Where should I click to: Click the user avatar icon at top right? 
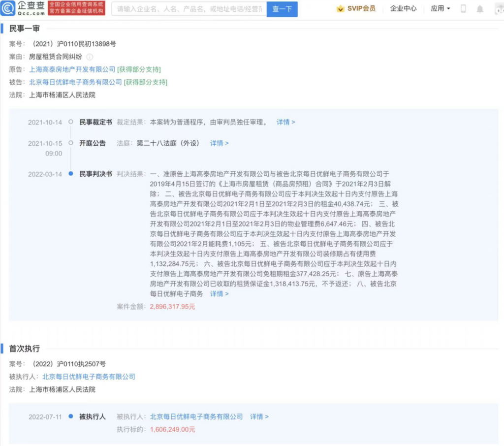coord(497,9)
